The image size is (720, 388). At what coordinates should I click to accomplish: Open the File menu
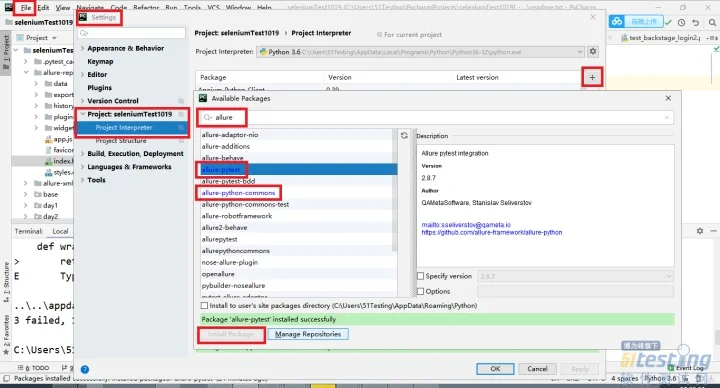point(25,7)
